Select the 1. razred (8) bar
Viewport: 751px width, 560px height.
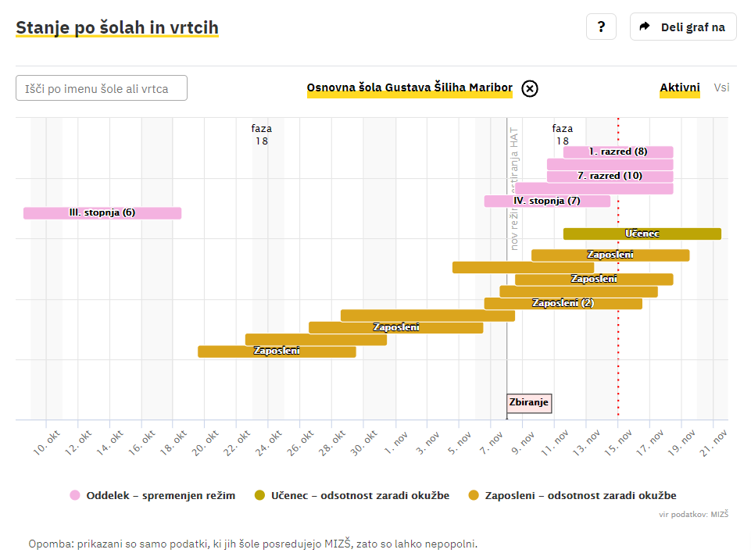click(618, 152)
